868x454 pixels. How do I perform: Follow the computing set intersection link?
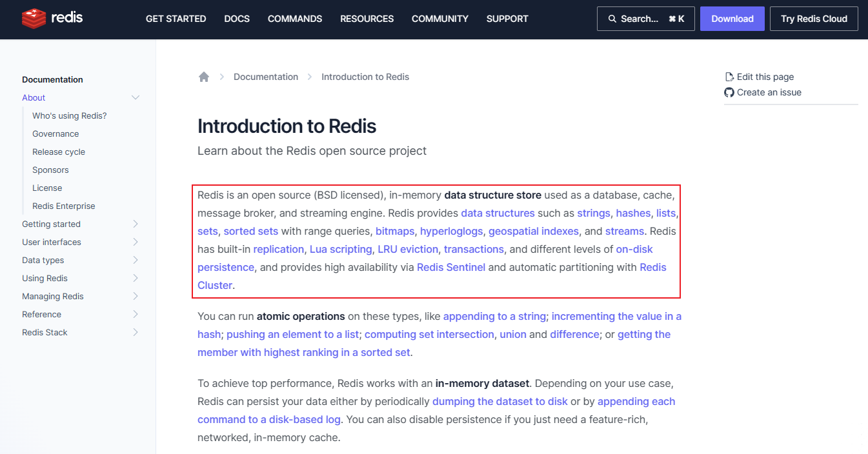430,334
